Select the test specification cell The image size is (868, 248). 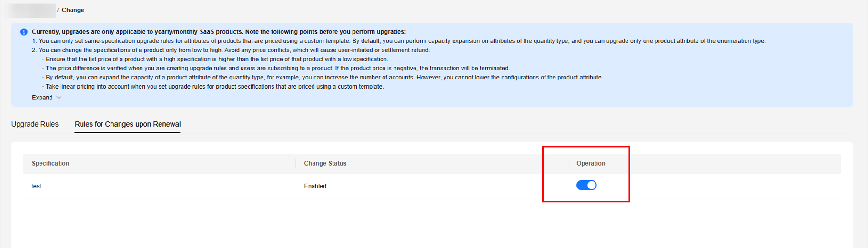37,186
